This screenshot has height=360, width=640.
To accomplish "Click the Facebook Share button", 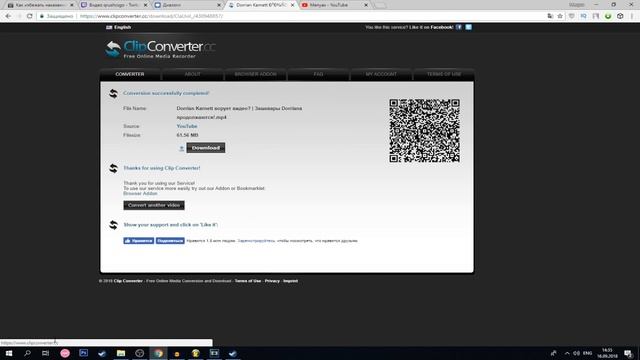I will 170,241.
